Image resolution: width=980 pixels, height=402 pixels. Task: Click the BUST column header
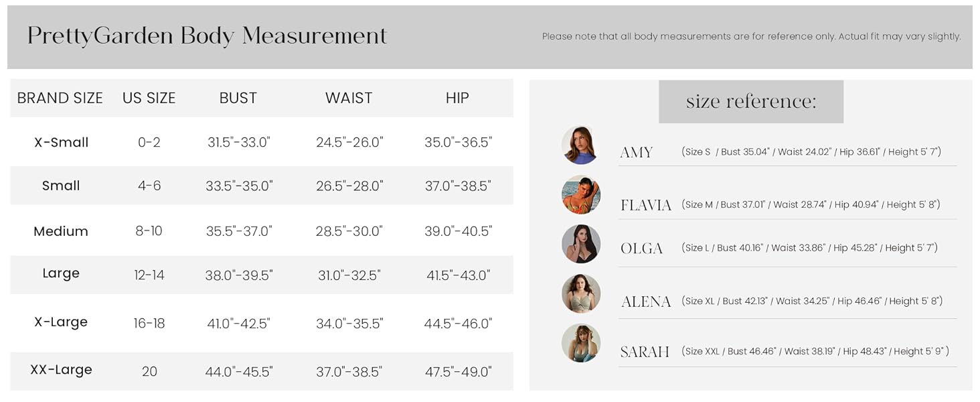click(238, 98)
